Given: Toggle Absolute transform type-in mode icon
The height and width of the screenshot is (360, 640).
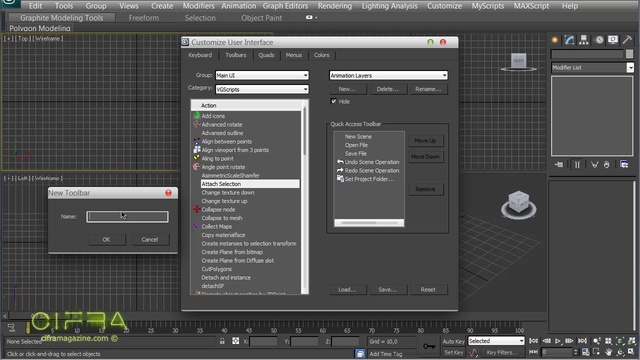Looking at the screenshot, I should (x=236, y=341).
